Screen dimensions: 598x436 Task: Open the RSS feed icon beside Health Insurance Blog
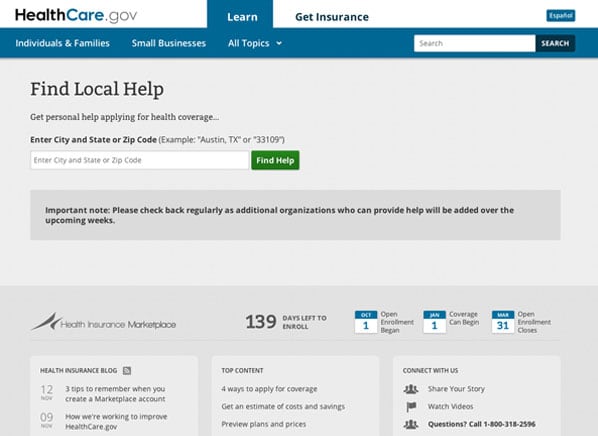point(127,370)
